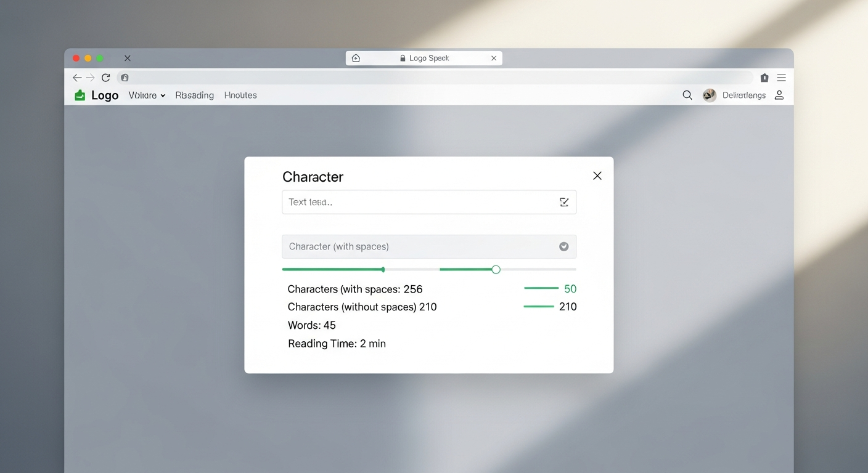Click the extension badge icon beside menu
Screen dimensions: 868x473
(x=764, y=78)
